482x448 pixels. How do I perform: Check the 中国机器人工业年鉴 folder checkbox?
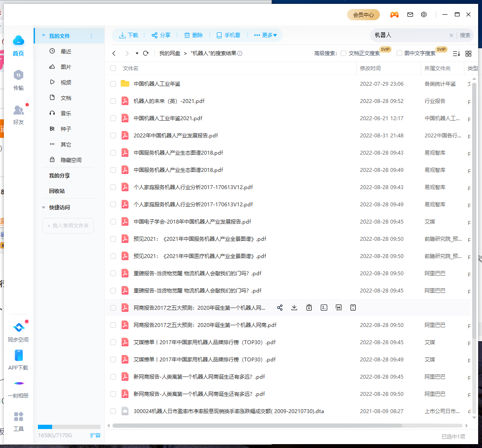click(x=113, y=84)
